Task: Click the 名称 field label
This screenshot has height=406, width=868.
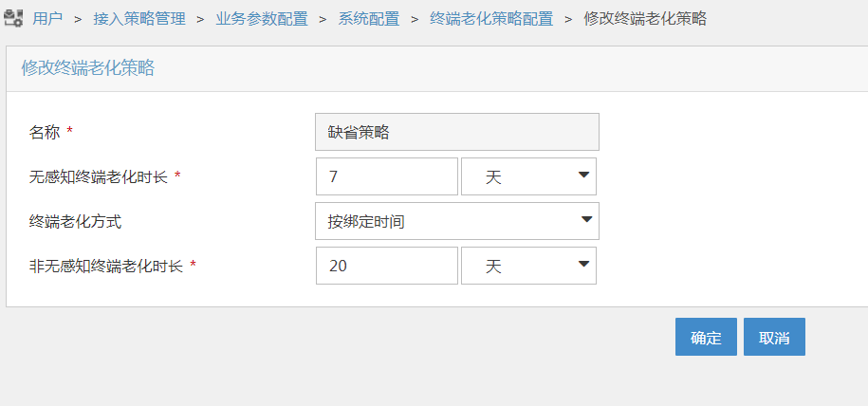Action: pos(46,133)
